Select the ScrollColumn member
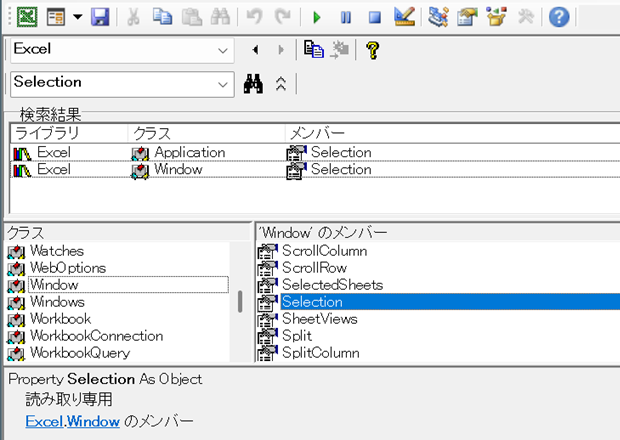Image resolution: width=620 pixels, height=440 pixels. 324,251
